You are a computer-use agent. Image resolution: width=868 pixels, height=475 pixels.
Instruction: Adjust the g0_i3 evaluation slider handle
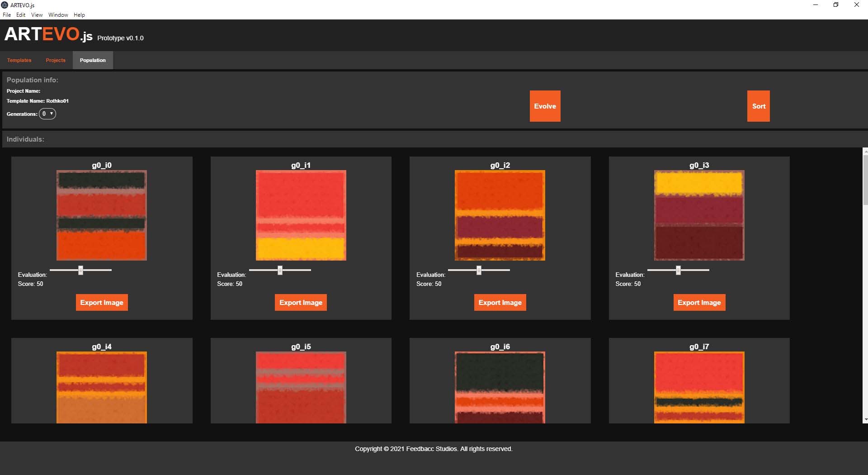click(x=679, y=270)
